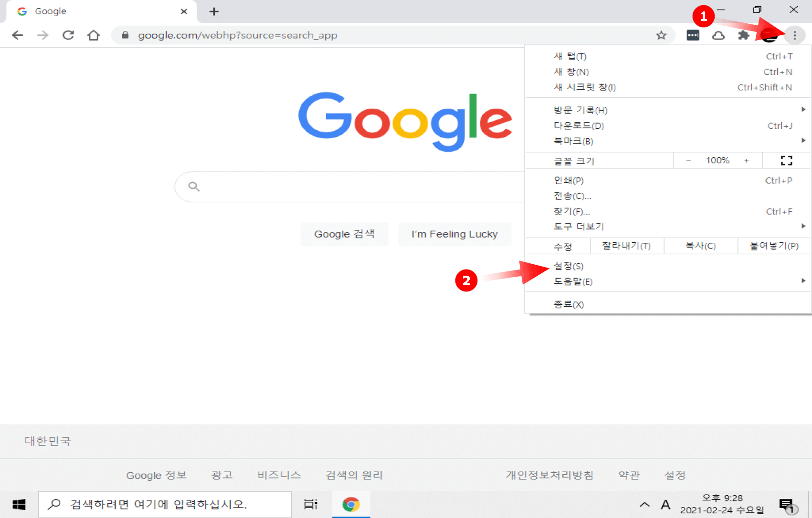812x518 pixels.
Task: Open the notification center icon
Action: click(787, 505)
